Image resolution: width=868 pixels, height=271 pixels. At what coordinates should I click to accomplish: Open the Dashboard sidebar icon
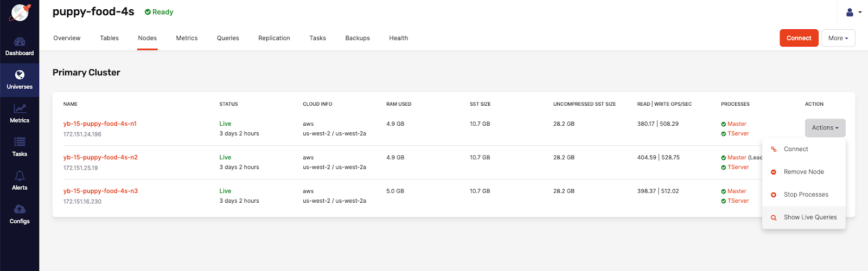(20, 42)
